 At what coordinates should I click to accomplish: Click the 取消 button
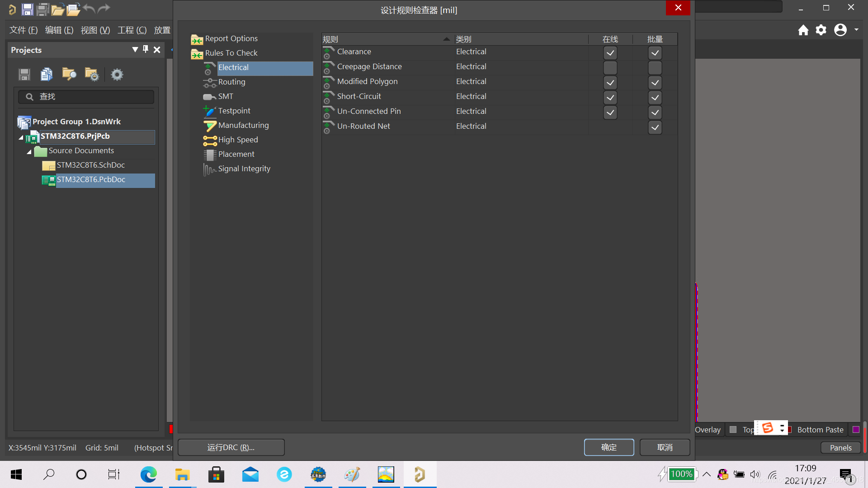coord(665,447)
